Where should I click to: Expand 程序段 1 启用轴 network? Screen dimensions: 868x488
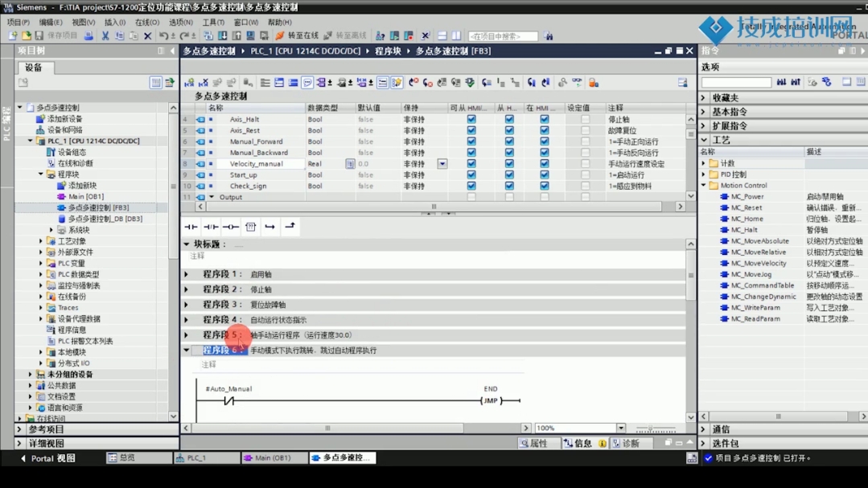tap(187, 274)
